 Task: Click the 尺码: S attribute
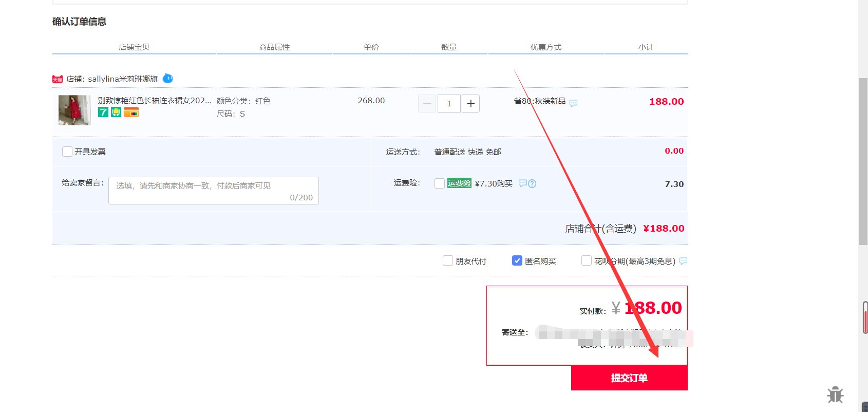click(231, 114)
